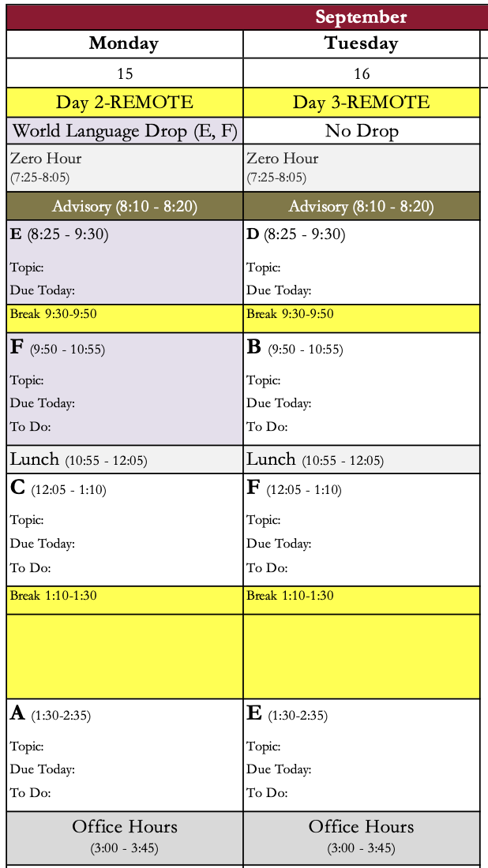The width and height of the screenshot is (488, 868).
Task: Select the Tuesday column header
Action: (x=361, y=43)
